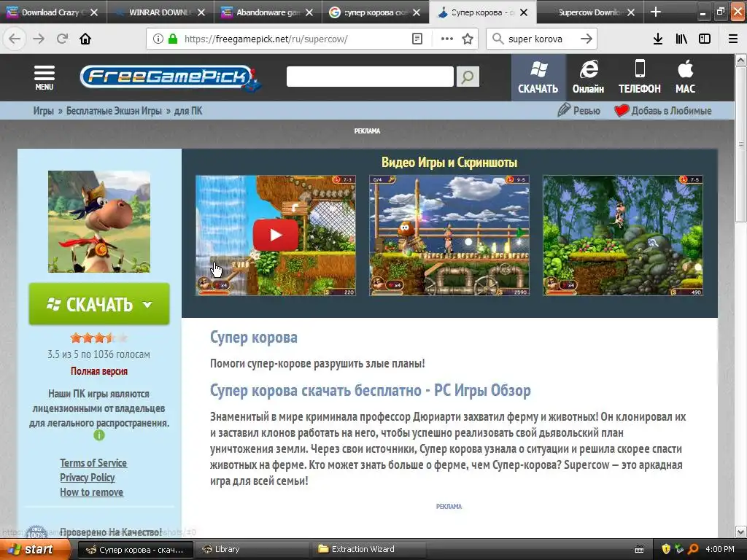Open the Downloads arrow icon in toolbar
Viewport: 747px width, 560px height.
click(x=658, y=39)
